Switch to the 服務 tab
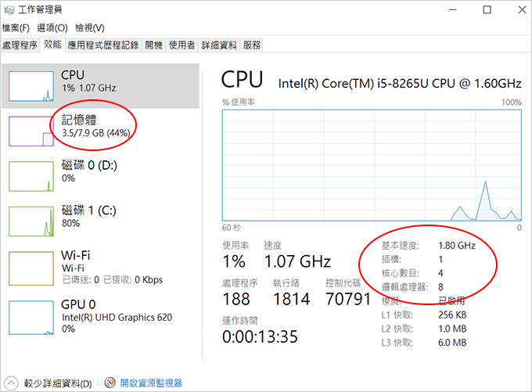Viewport: 532px width, 392px height. coord(252,45)
